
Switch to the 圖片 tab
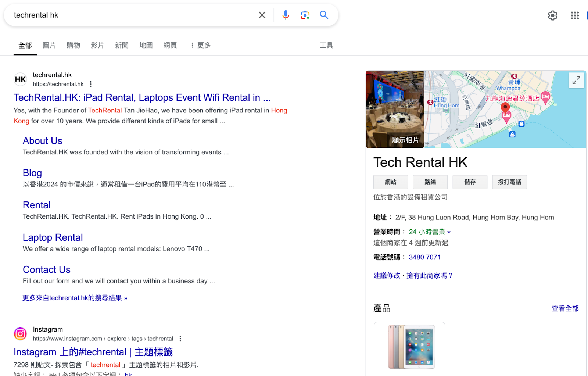pyautogui.click(x=49, y=45)
